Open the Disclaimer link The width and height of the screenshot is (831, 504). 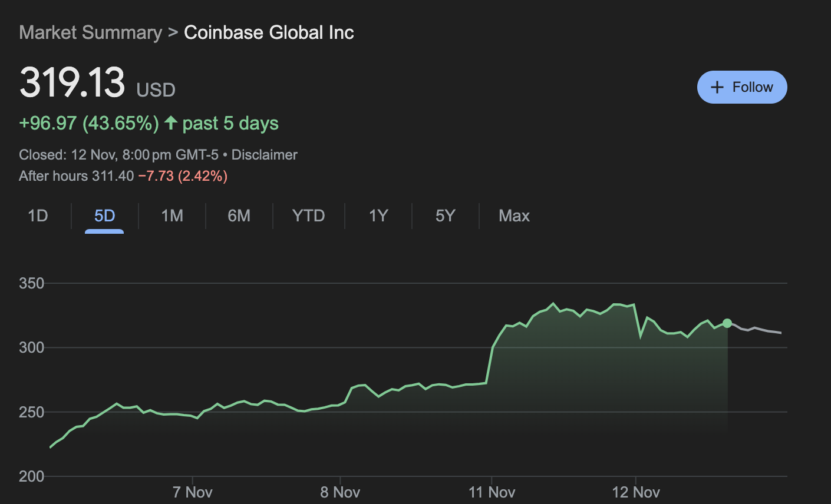click(264, 154)
